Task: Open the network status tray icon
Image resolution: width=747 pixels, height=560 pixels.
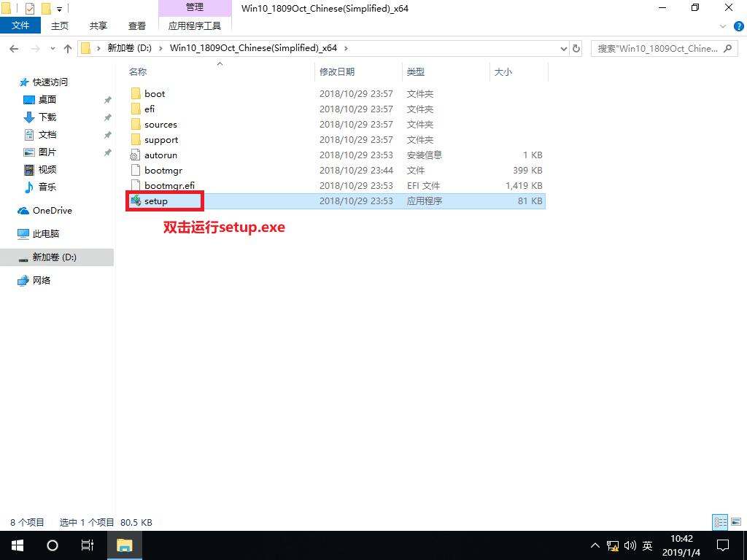Action: point(613,545)
